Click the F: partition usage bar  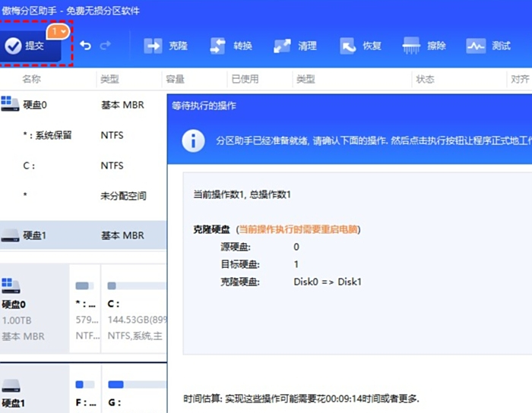click(85, 385)
